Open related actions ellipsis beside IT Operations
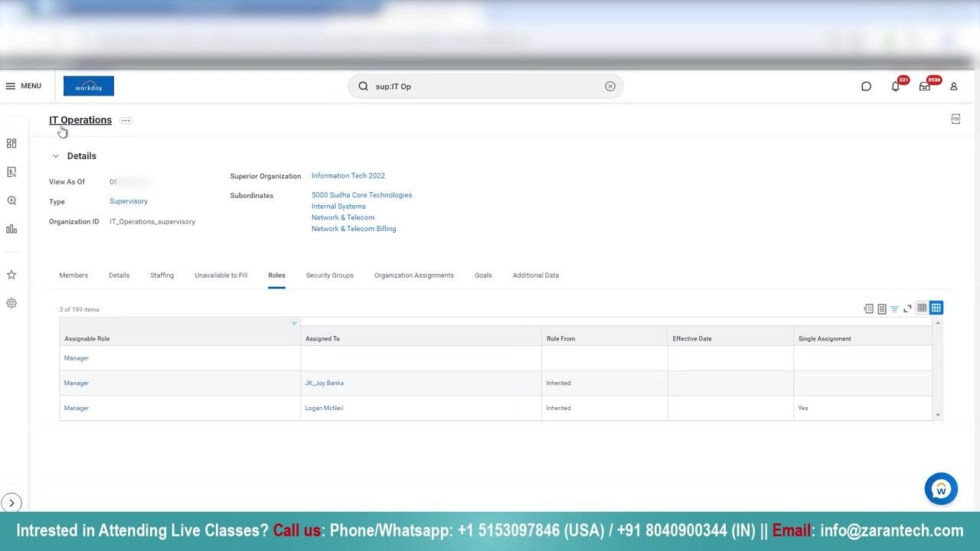This screenshot has height=551, width=980. pos(126,120)
